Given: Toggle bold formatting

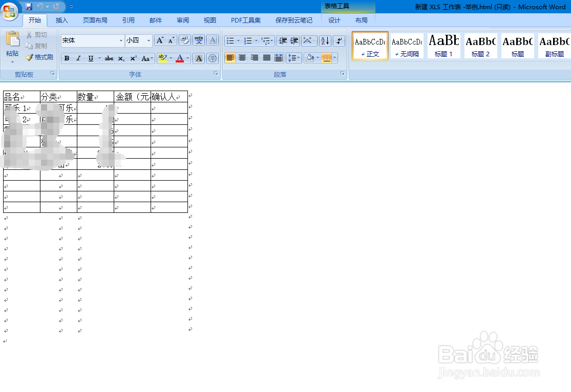Looking at the screenshot, I should 67,58.
